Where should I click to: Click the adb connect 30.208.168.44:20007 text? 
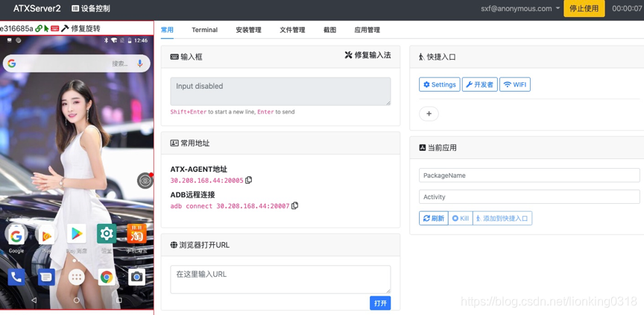coord(230,205)
